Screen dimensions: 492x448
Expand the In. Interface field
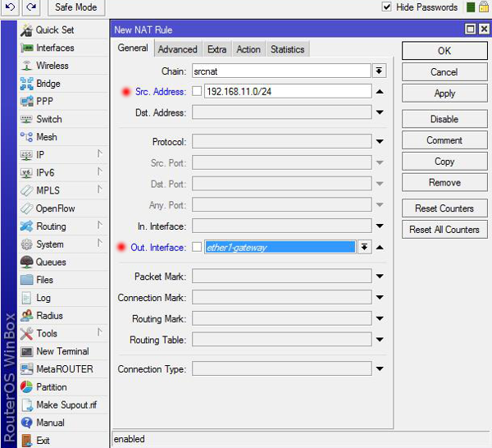380,226
